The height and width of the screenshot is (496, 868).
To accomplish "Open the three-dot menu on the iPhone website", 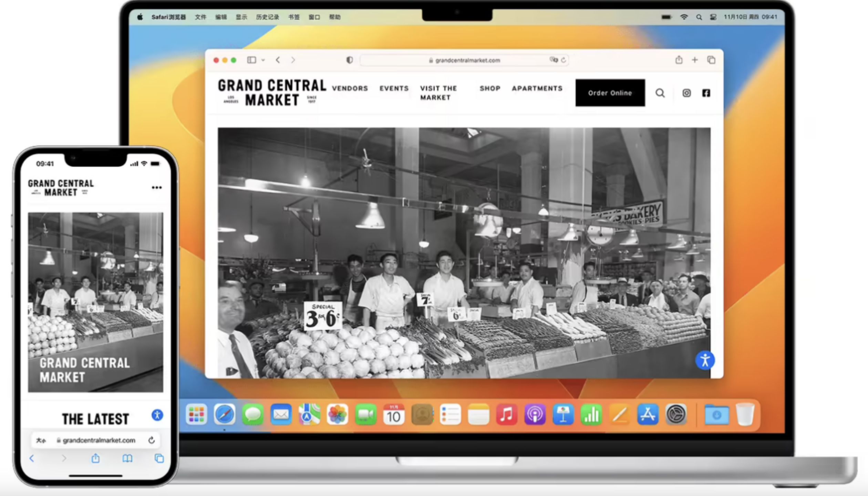I will coord(157,188).
